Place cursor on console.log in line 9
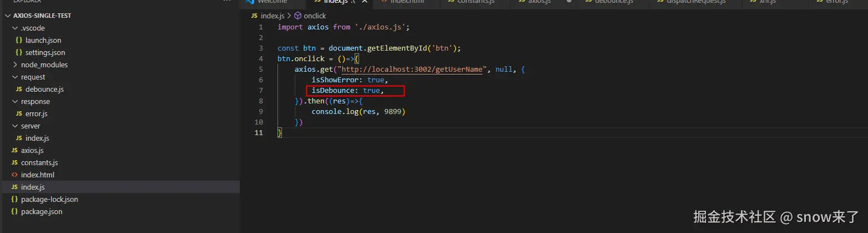 (335, 112)
